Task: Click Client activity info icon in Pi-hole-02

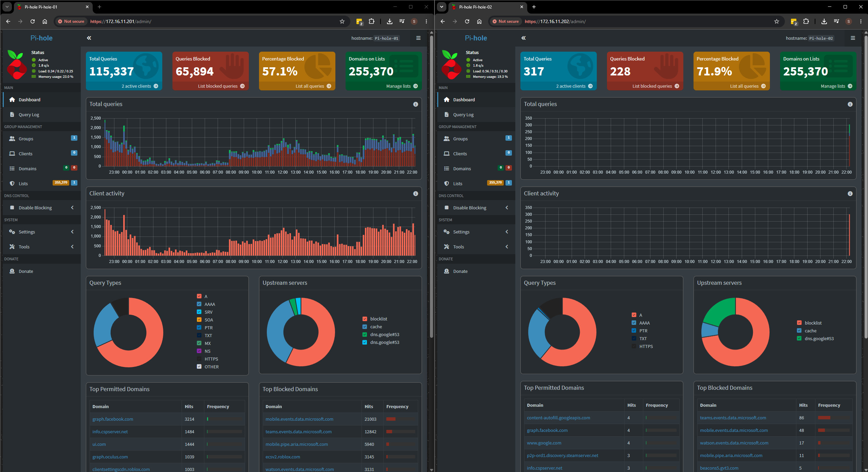Action: 850,194
